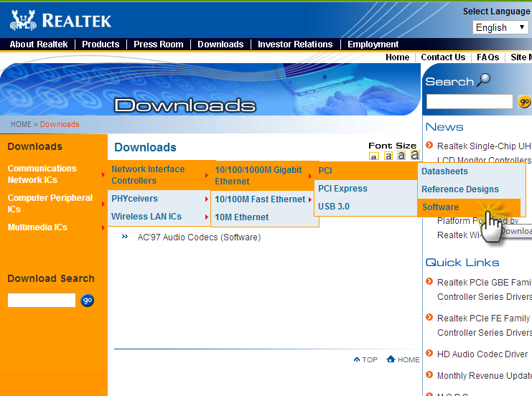Go to Home link in top bar
The height and width of the screenshot is (396, 532).
coord(397,57)
